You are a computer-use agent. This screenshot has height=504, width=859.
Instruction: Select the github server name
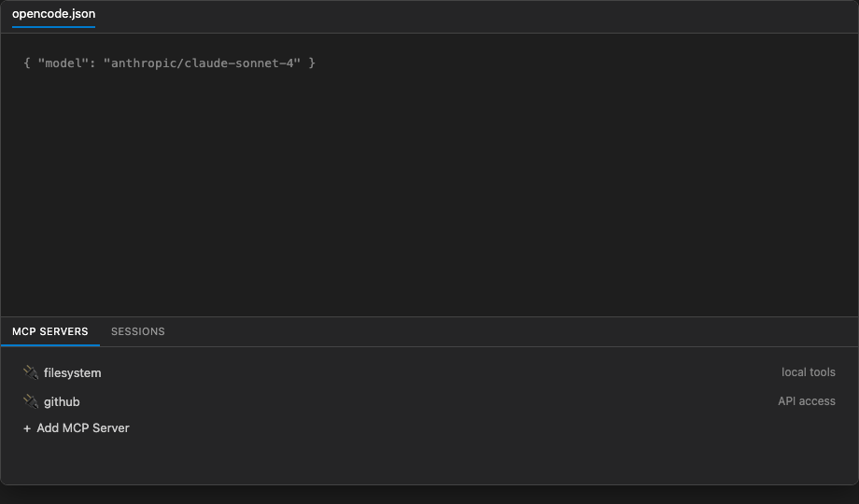click(x=62, y=402)
